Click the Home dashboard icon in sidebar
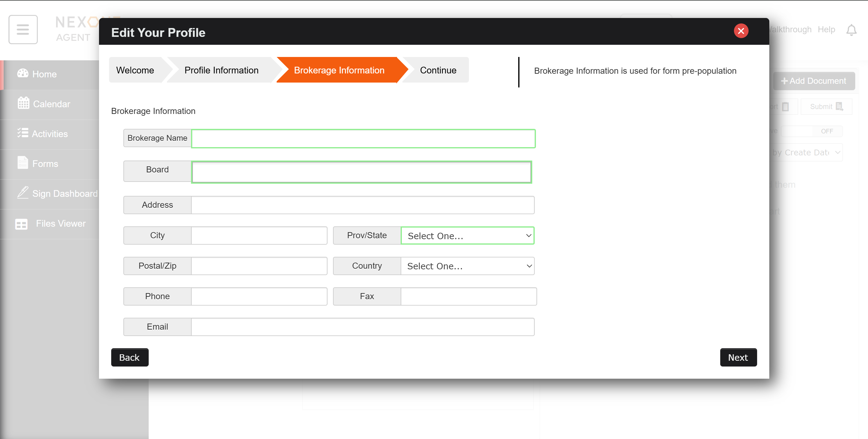The image size is (868, 439). point(23,73)
